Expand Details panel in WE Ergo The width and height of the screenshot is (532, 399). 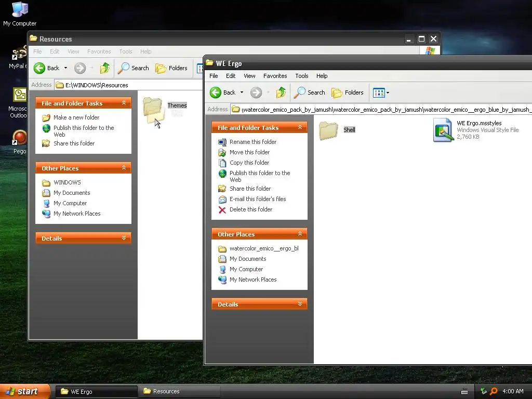click(x=300, y=304)
